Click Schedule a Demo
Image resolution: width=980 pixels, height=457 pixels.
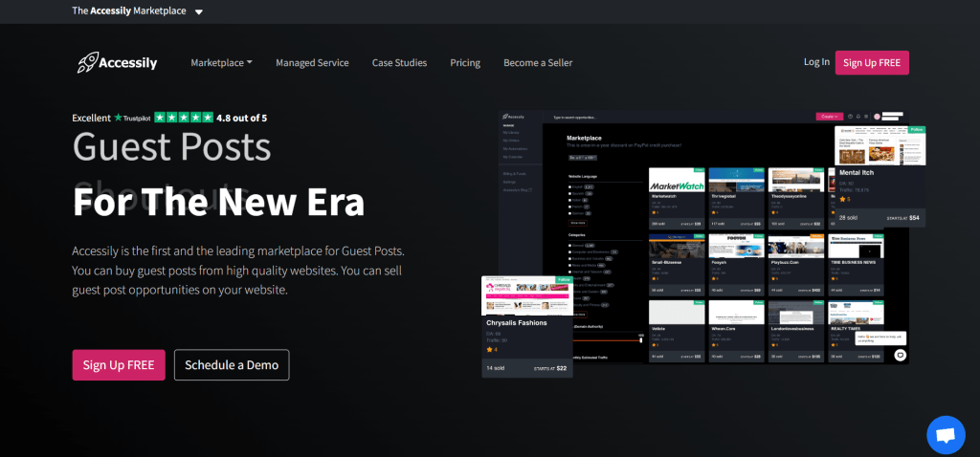tap(232, 365)
